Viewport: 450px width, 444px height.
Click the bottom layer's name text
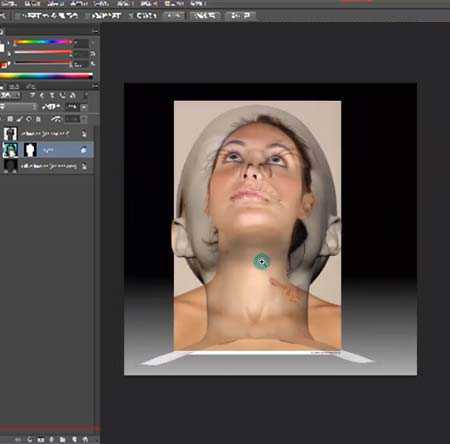(x=49, y=166)
